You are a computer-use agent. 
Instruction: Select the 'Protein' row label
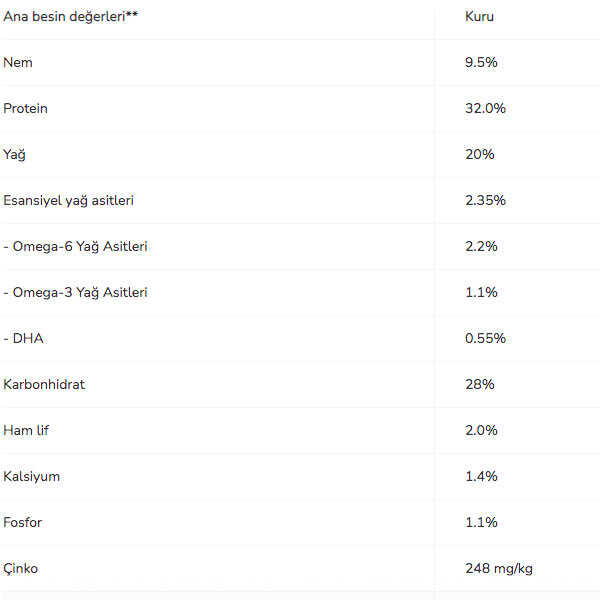point(25,108)
